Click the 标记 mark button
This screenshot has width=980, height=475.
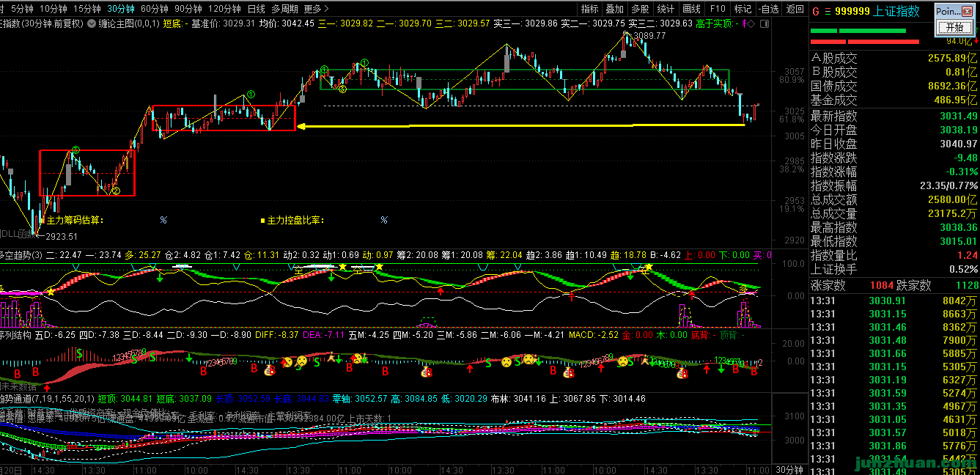(743, 9)
